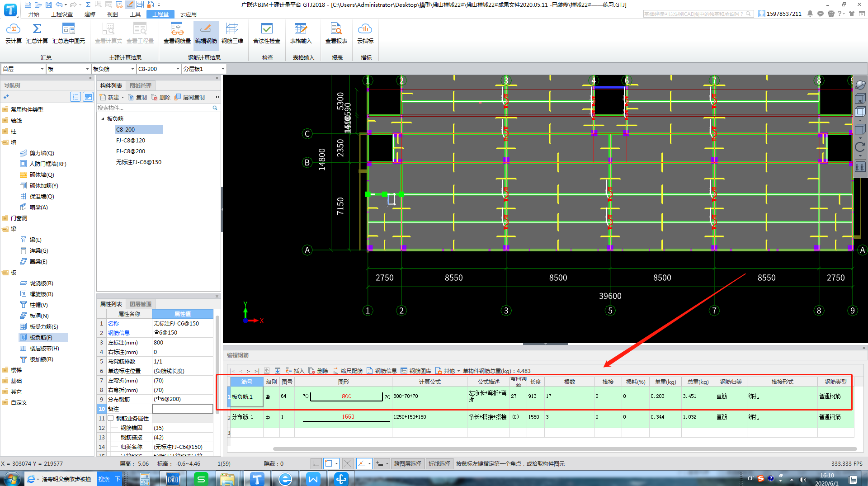Click the horizontal scrollbar in rebar table
This screenshot has width=868, height=486.
tap(565, 449)
